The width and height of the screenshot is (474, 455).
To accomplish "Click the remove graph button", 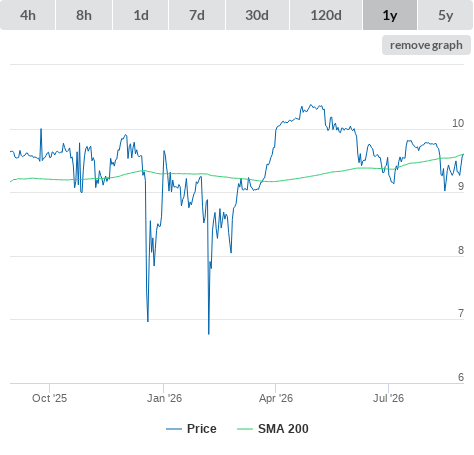I will 426,45.
